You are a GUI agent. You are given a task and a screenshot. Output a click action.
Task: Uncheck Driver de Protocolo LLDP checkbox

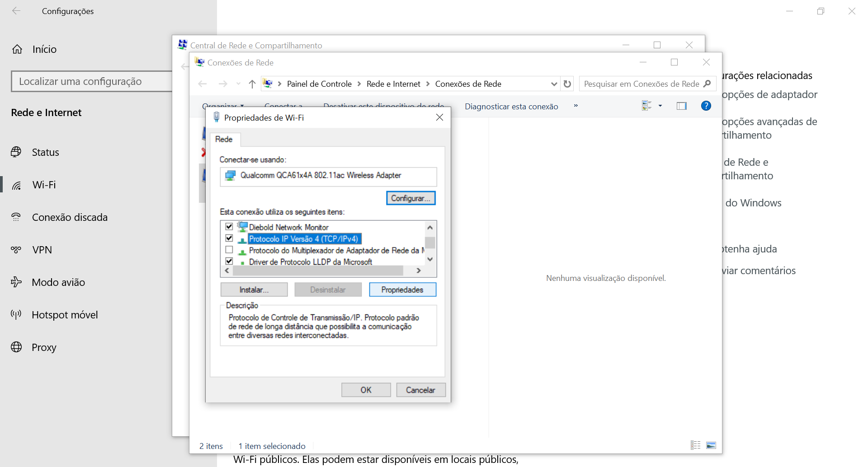pyautogui.click(x=229, y=261)
